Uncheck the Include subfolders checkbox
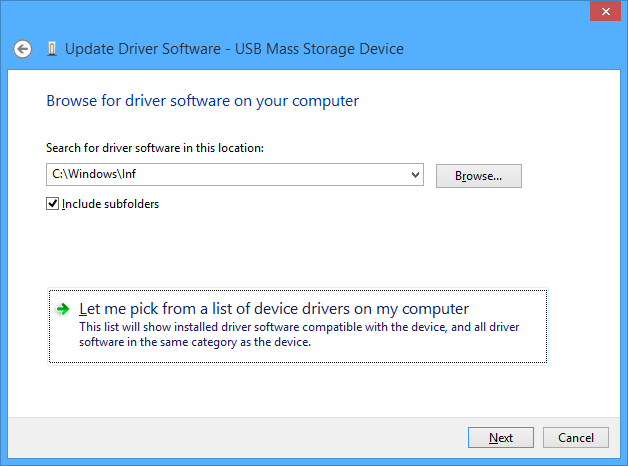628x466 pixels. [53, 204]
